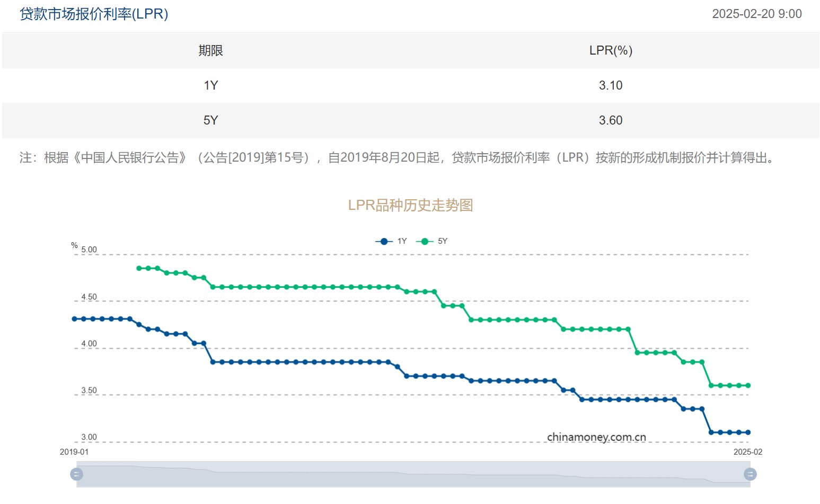
Task: Select the last blue 1Y data point
Action: click(748, 432)
